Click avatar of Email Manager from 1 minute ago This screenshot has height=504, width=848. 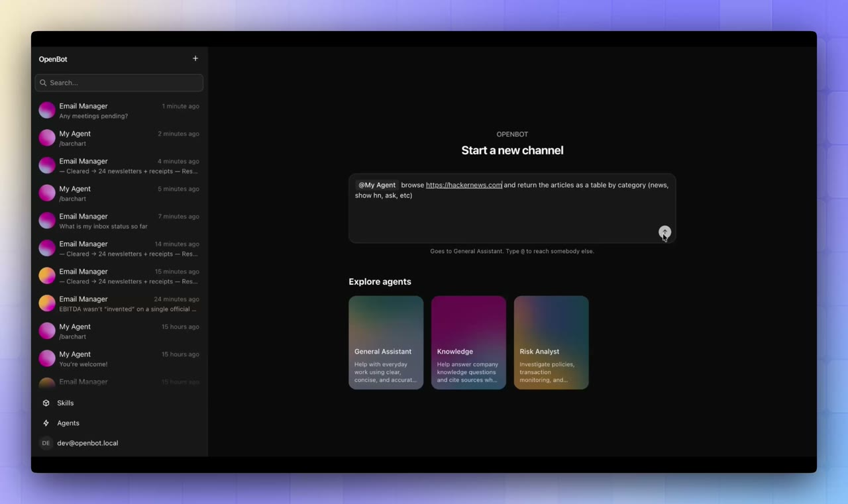coord(47,111)
